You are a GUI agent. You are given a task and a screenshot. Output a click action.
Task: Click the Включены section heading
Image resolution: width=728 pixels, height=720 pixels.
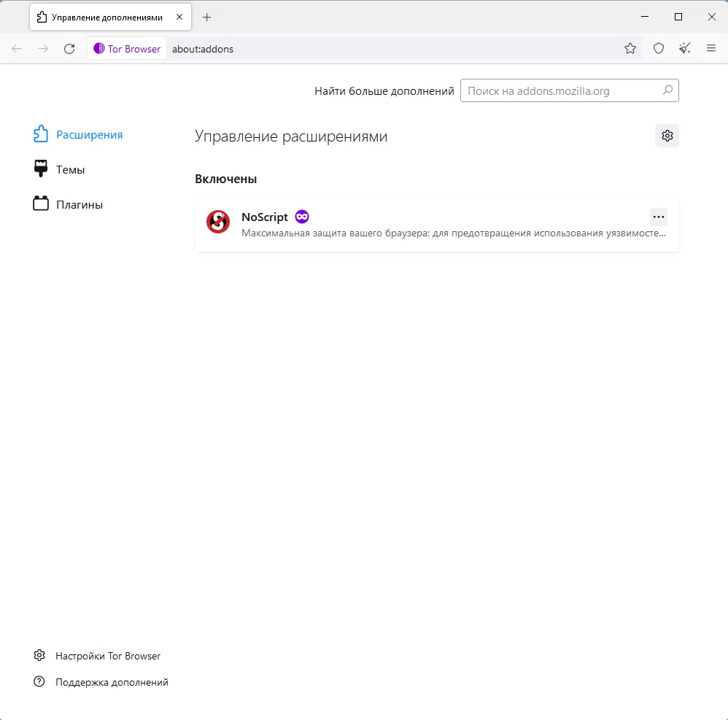[x=225, y=179]
